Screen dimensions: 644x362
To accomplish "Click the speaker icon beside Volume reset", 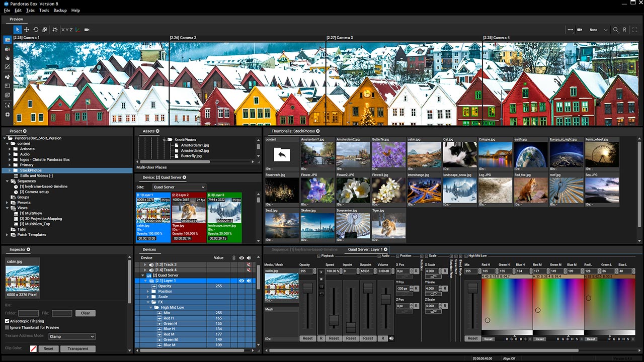I will pyautogui.click(x=391, y=338).
